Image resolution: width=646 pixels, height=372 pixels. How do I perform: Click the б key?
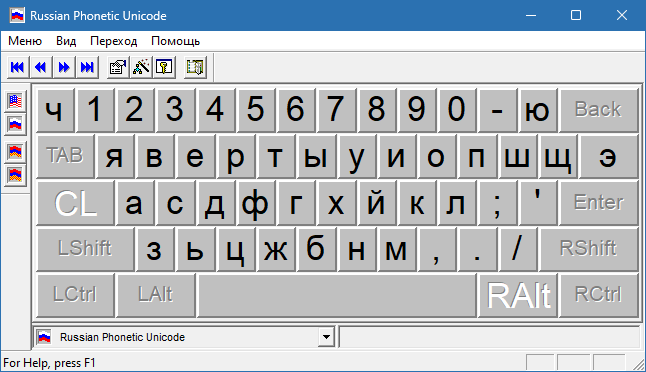pyautogui.click(x=316, y=249)
